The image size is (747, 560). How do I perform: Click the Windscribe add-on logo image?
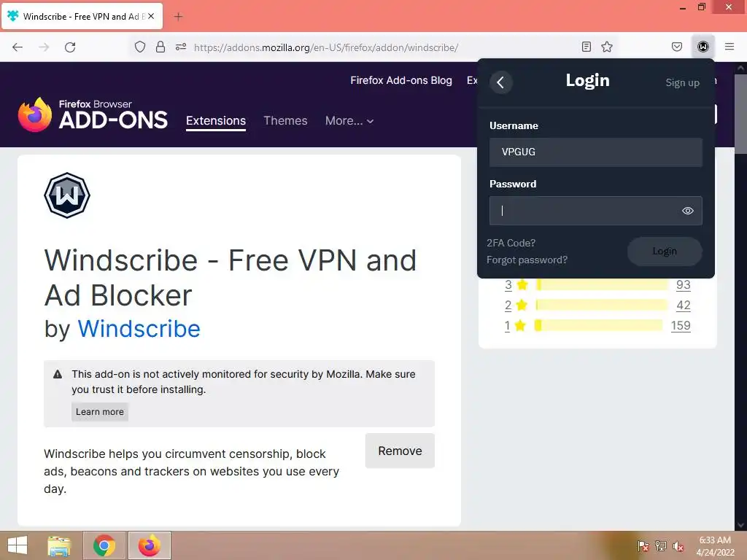click(67, 195)
